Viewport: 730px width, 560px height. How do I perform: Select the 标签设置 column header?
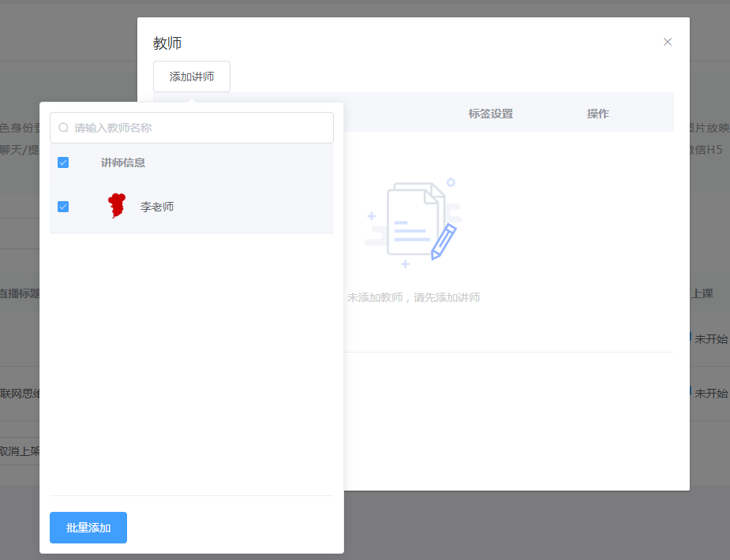(x=490, y=113)
